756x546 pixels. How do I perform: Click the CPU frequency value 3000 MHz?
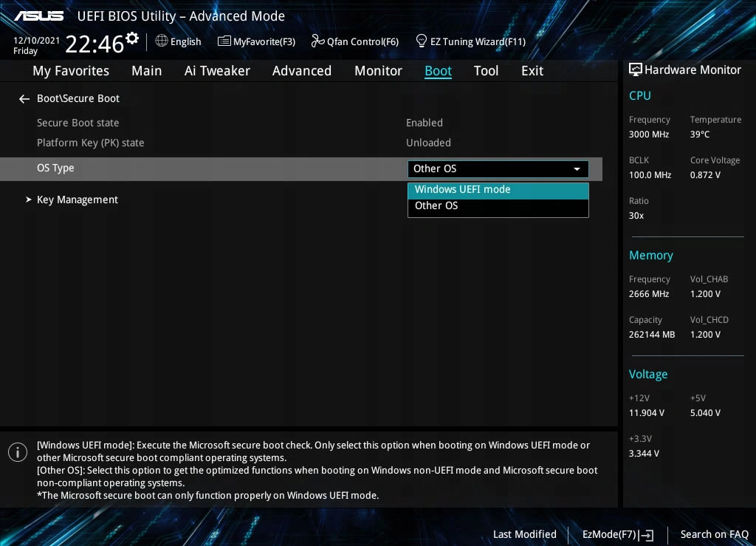pyautogui.click(x=649, y=134)
